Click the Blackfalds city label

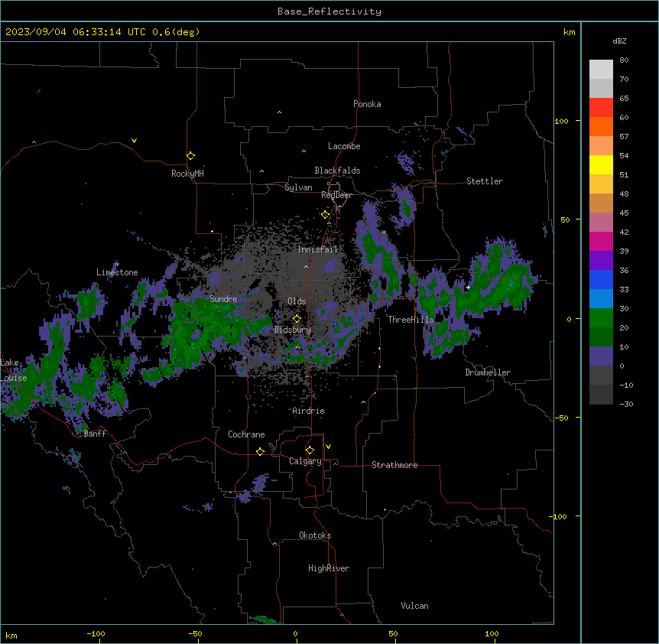point(337,171)
